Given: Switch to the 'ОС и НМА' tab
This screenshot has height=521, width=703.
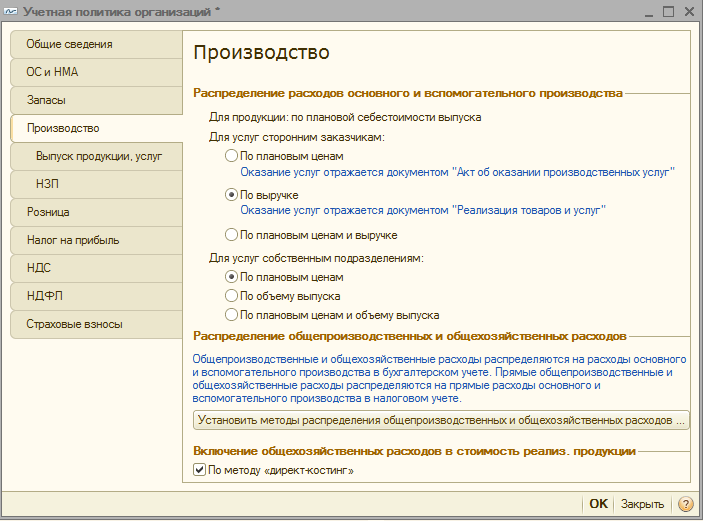Looking at the screenshot, I should pos(96,72).
